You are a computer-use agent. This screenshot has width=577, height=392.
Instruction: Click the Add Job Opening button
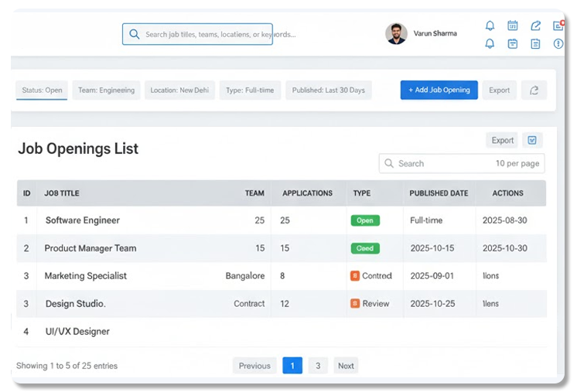439,90
